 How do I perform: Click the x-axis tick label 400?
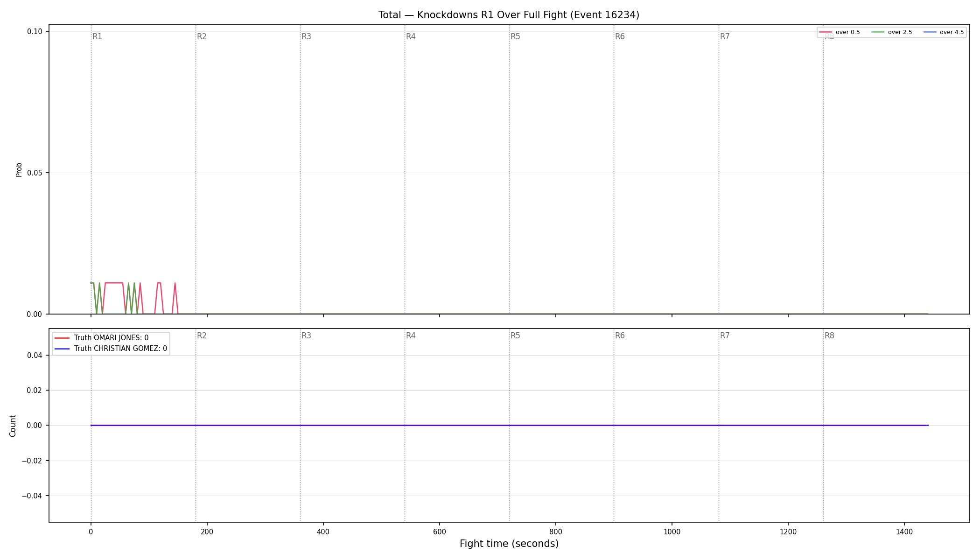tap(323, 532)
